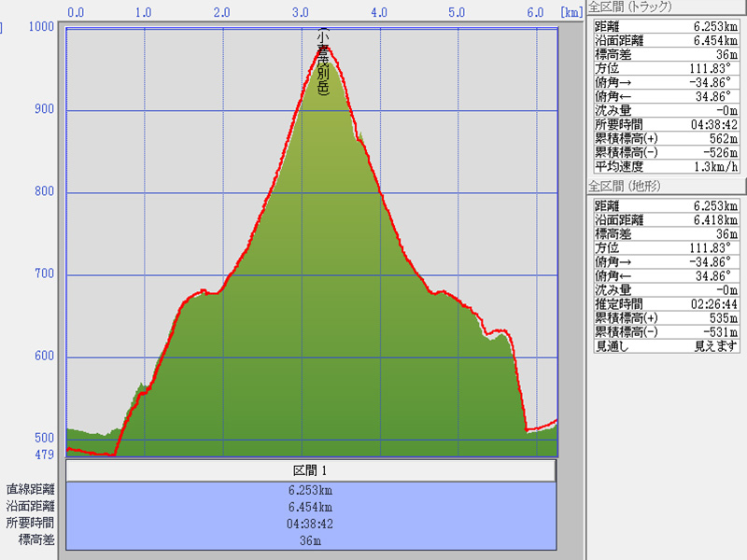Click the 全区間 (地形) panel header

coord(628,187)
